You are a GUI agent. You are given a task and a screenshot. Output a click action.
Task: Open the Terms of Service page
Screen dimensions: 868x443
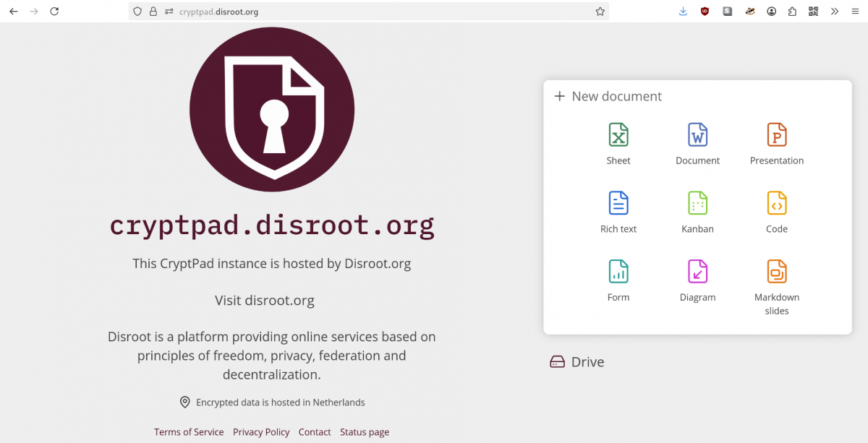coord(189,431)
